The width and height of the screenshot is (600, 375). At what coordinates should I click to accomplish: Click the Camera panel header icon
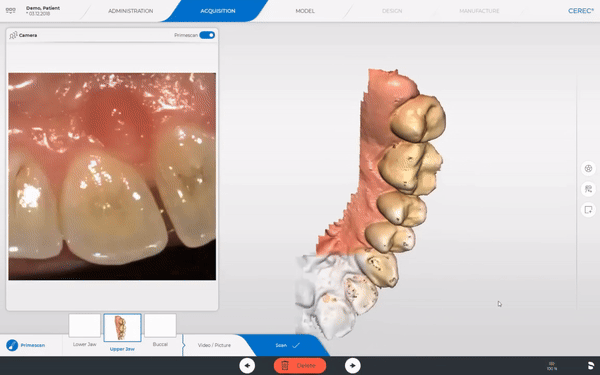pyautogui.click(x=13, y=35)
